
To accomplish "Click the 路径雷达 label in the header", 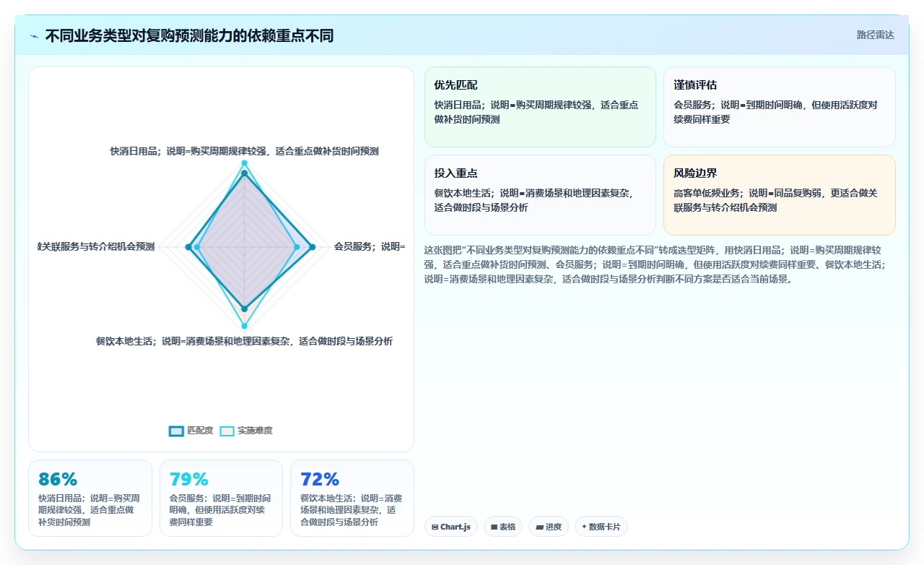I will pyautogui.click(x=876, y=35).
